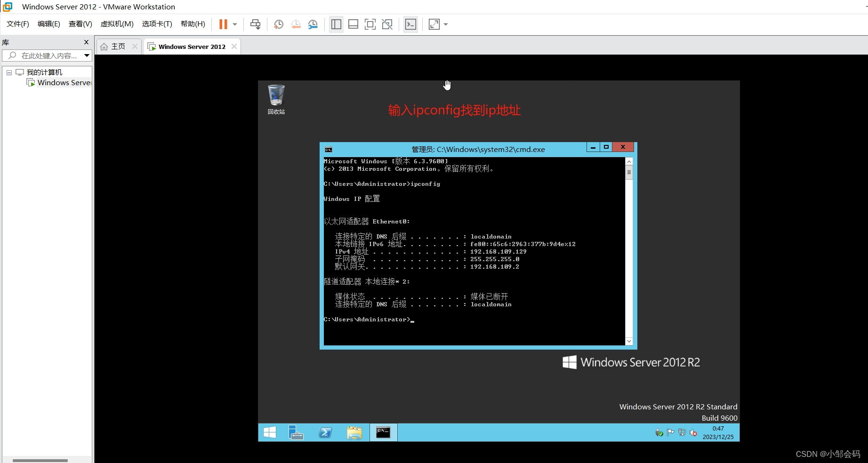Open the 回收站 desktop icon
The height and width of the screenshot is (463, 868).
276,99
